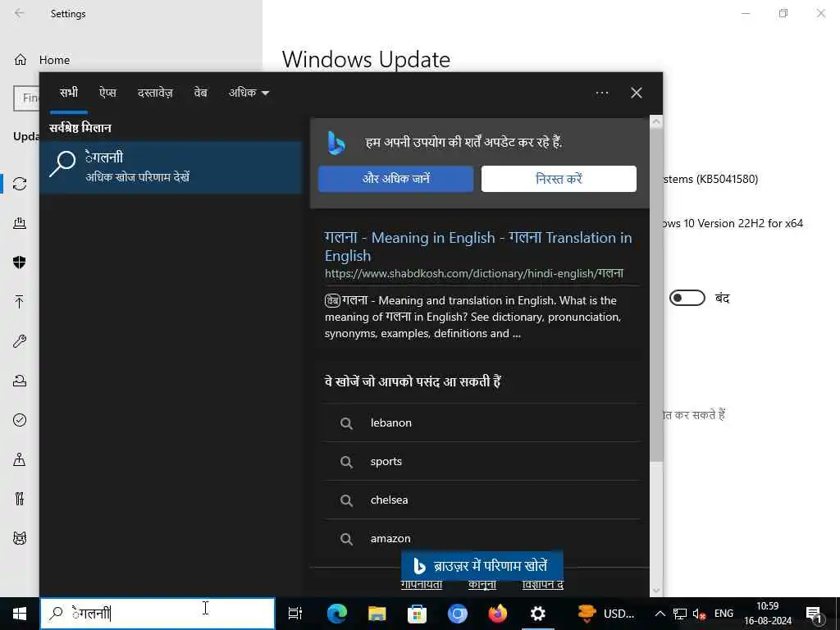
Task: Open the Windows Update sidebar icon in Settings
Action: (x=20, y=184)
